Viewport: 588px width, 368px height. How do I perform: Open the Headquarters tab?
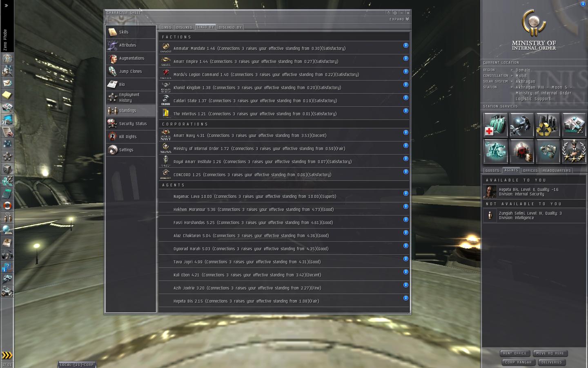pyautogui.click(x=557, y=171)
